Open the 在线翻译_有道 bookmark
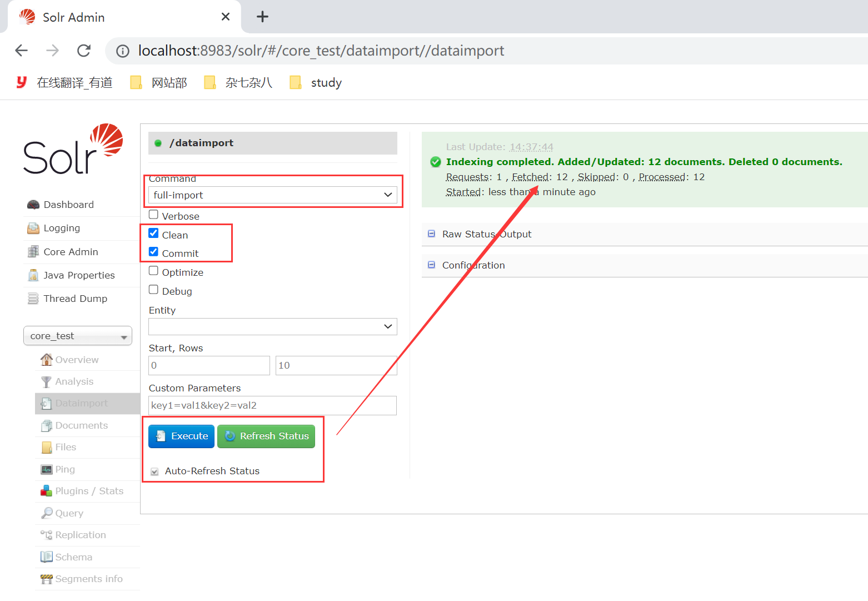This screenshot has height=601, width=868. pyautogui.click(x=64, y=83)
